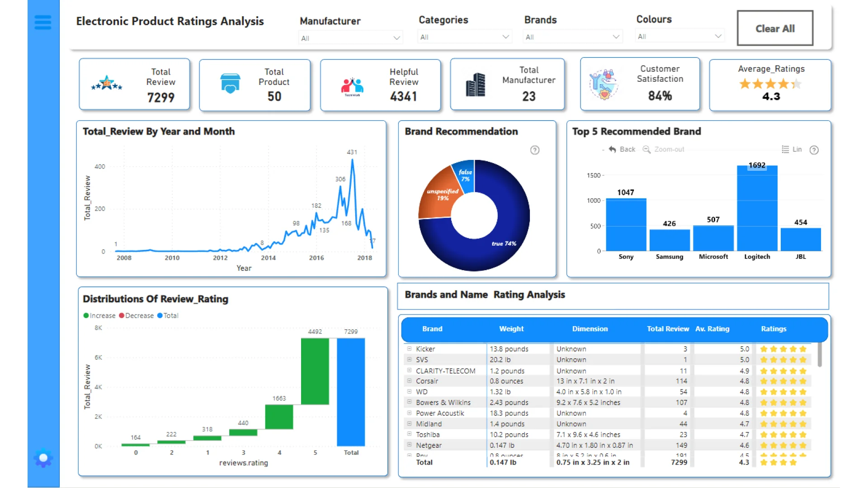Expand the Kicker brand row
The image size is (868, 488).
point(410,349)
